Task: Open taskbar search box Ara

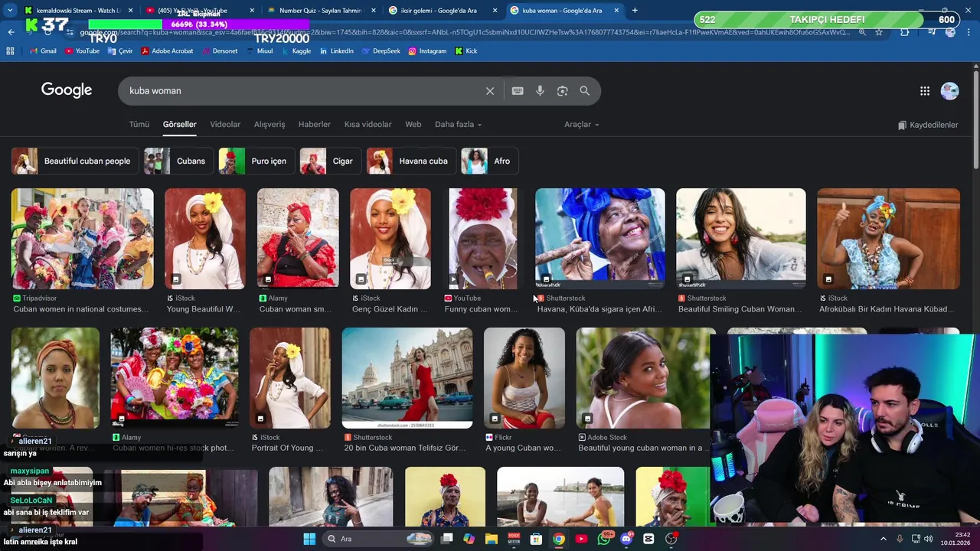Action: click(x=377, y=539)
